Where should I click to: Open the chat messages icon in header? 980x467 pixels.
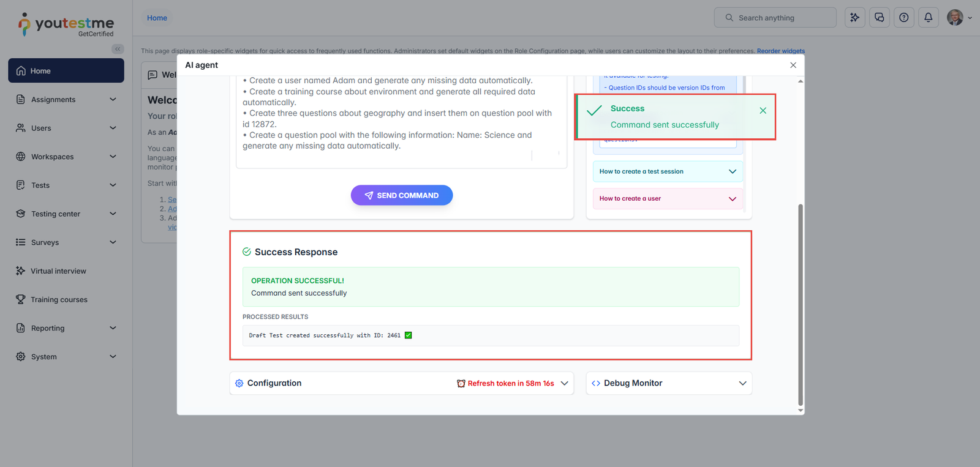[879, 18]
